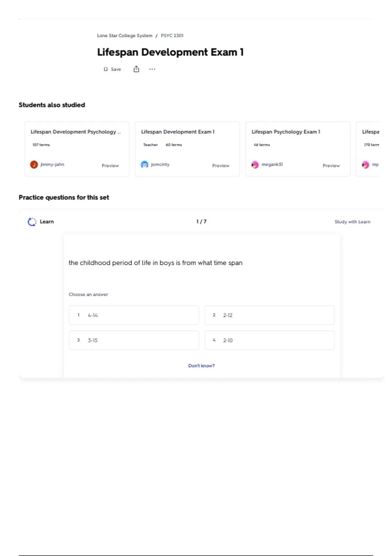Choose answer option 2-10
This screenshot has width=392, height=556.
269,340
